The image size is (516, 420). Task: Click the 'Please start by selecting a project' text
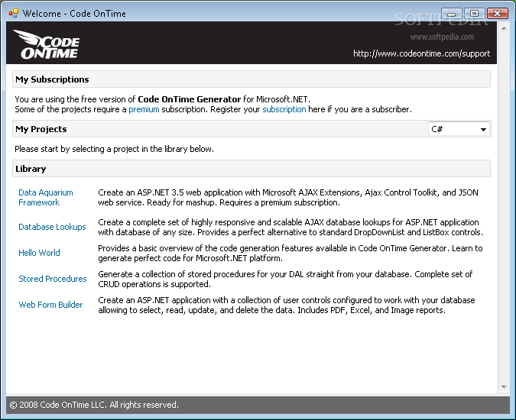tap(114, 149)
